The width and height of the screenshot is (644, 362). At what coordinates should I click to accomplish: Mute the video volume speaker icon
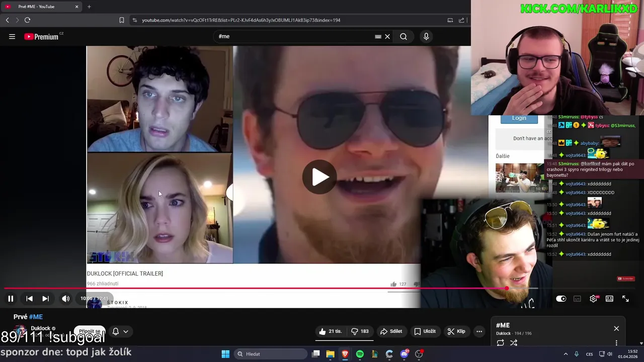click(65, 299)
